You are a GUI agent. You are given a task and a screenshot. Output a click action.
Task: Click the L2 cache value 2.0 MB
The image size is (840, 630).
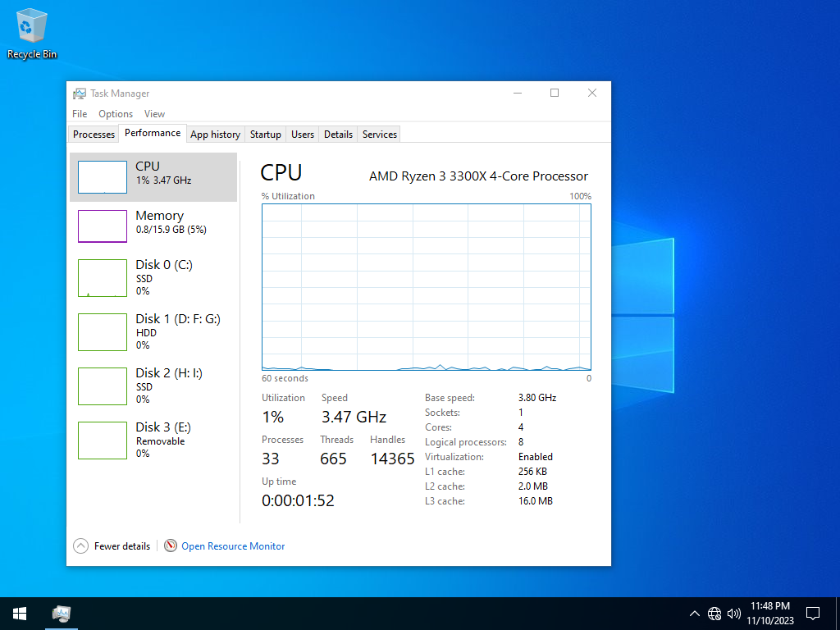[532, 486]
